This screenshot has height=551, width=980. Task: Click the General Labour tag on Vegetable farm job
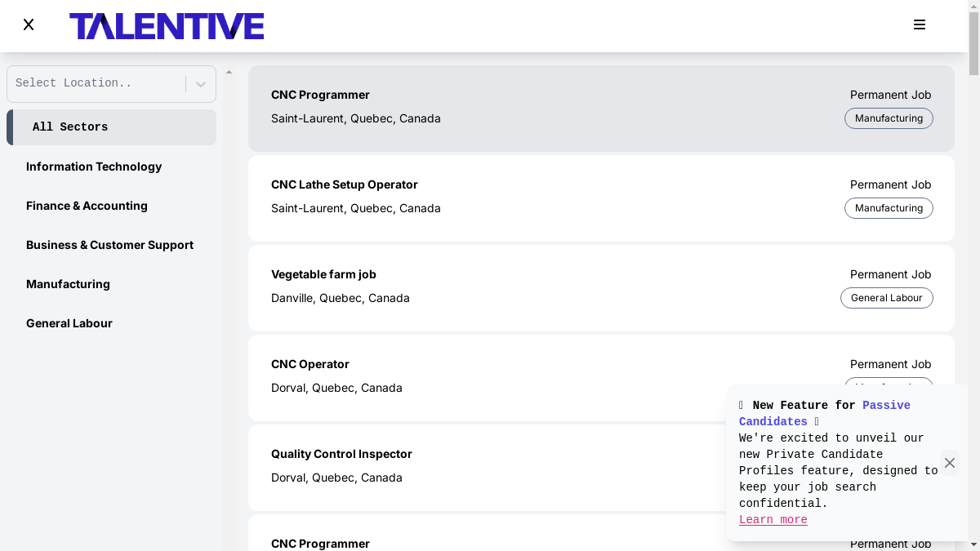886,298
